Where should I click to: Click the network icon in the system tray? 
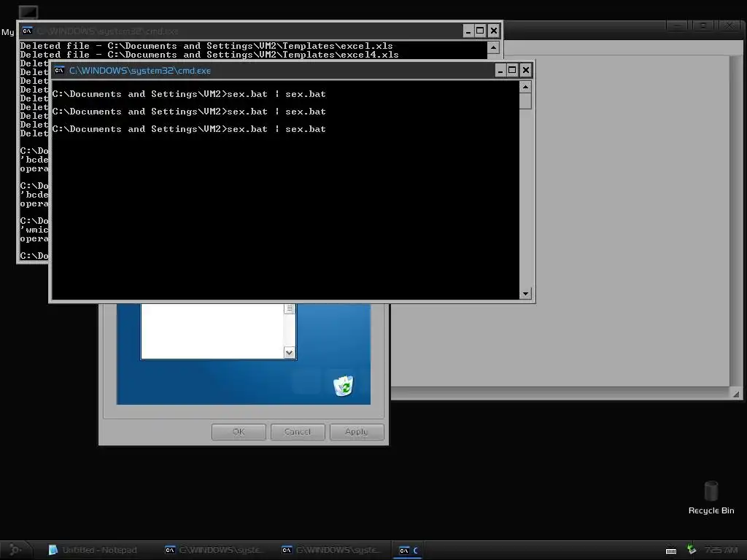coord(692,550)
